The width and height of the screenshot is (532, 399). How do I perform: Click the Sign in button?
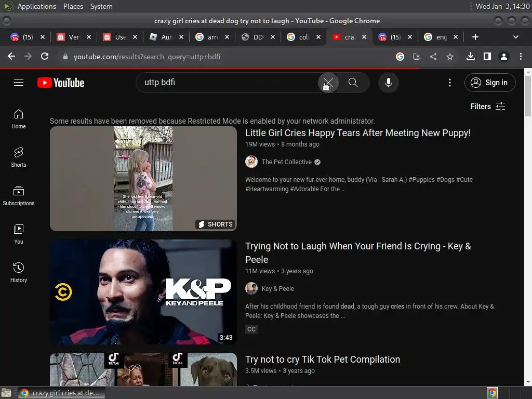(x=490, y=83)
